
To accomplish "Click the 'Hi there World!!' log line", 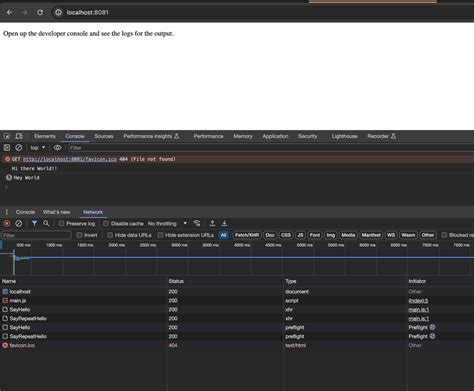I will (34, 168).
